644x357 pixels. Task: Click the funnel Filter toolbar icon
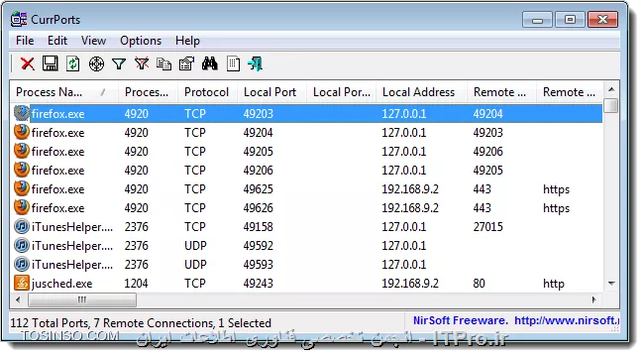coord(119,63)
